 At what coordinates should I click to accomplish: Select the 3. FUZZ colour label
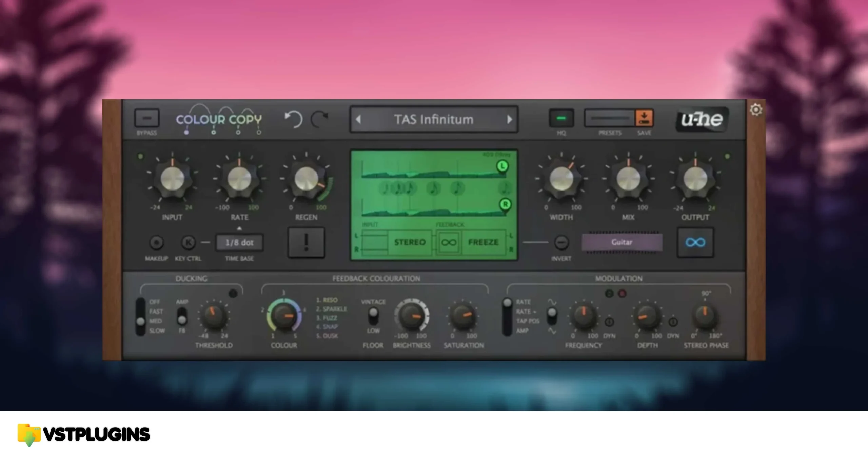coord(327,318)
